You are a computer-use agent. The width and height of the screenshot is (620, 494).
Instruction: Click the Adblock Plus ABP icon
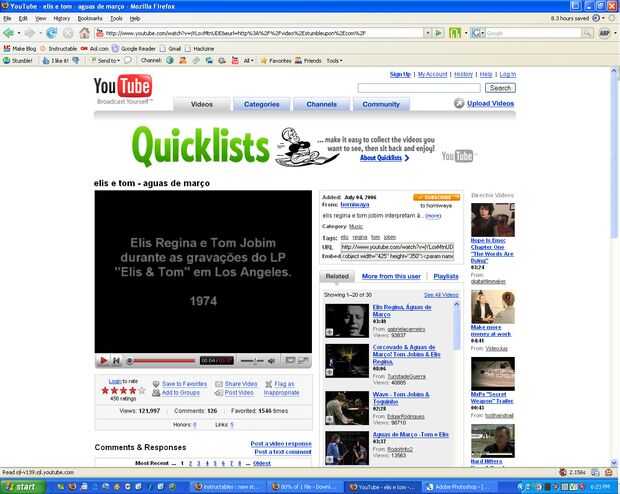604,33
